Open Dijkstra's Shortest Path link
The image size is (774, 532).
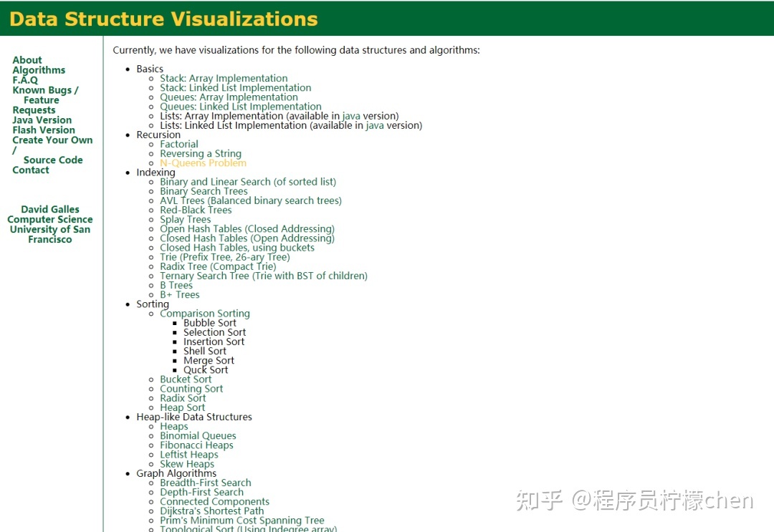point(211,511)
